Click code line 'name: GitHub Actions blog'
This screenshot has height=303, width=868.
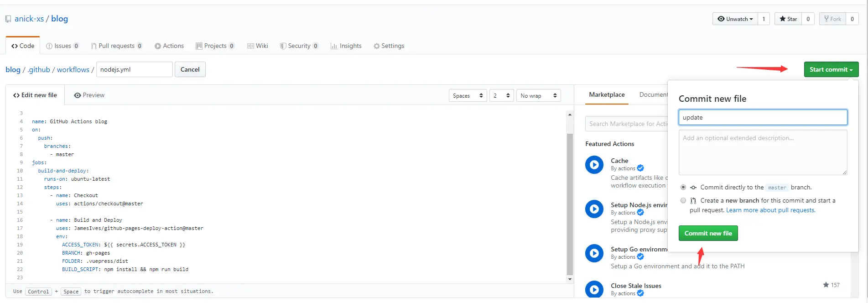tap(69, 121)
